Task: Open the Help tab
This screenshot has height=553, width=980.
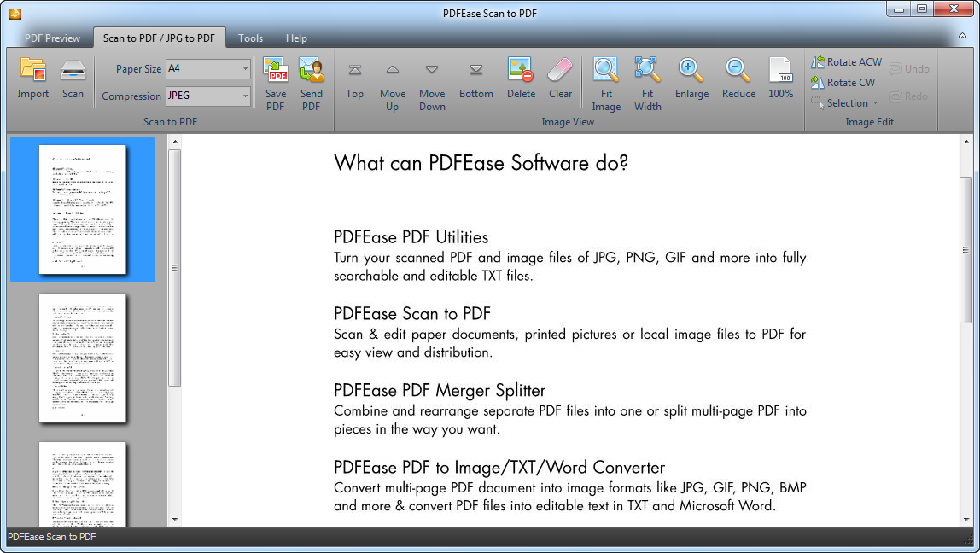Action: pos(296,38)
